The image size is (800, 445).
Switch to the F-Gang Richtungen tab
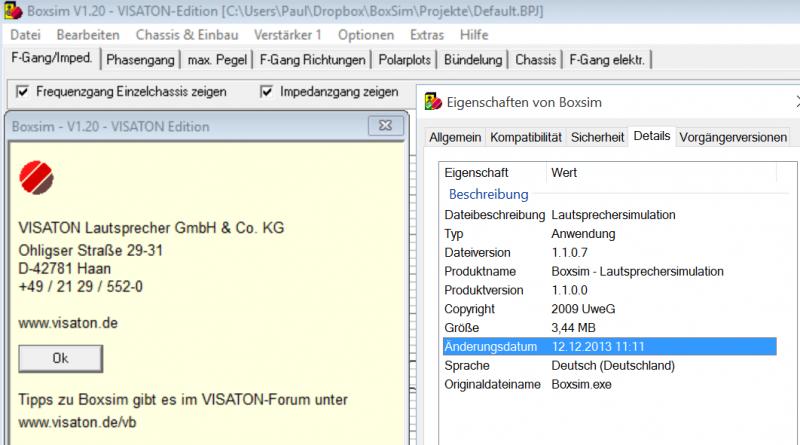click(x=312, y=60)
